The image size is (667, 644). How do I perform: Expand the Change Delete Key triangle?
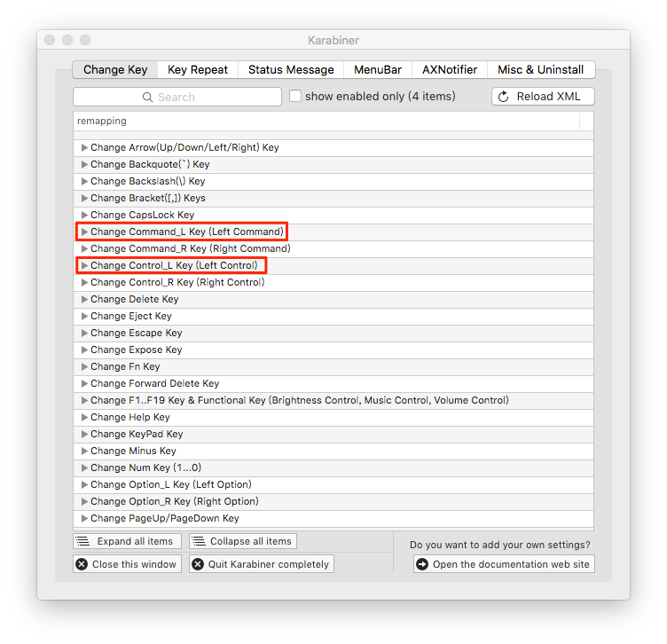pyautogui.click(x=84, y=300)
